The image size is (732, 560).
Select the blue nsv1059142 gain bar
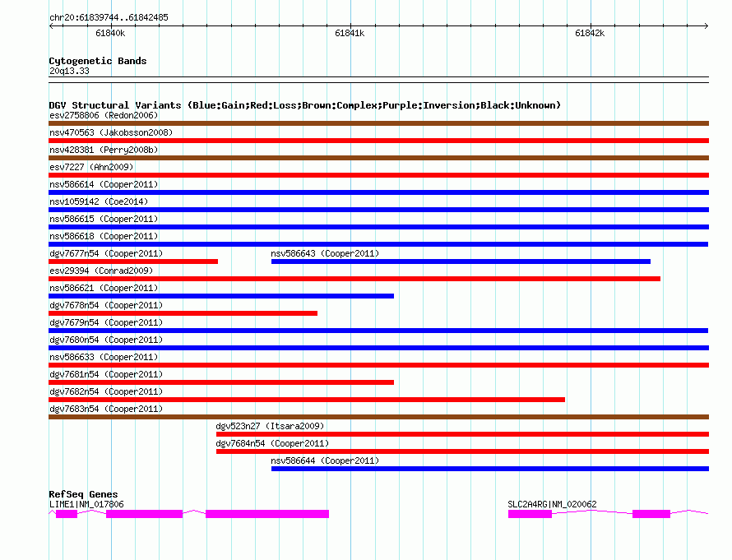[378, 210]
